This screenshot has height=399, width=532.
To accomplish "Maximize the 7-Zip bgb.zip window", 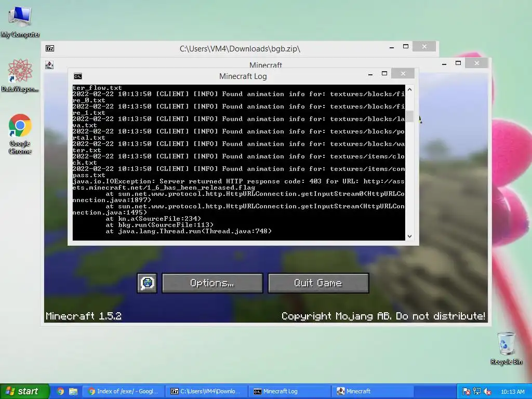I will tap(406, 46).
